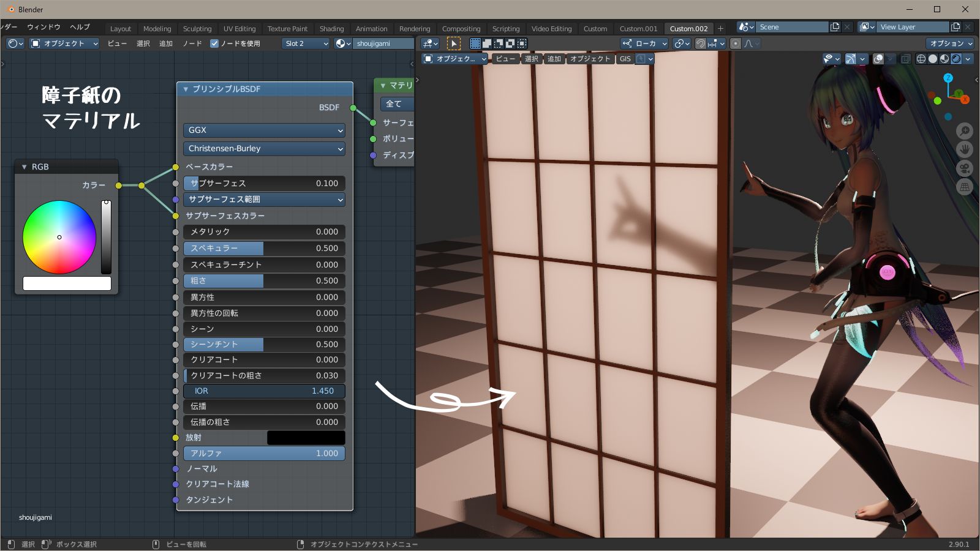
Task: Collapse the RGB node
Action: (x=24, y=167)
